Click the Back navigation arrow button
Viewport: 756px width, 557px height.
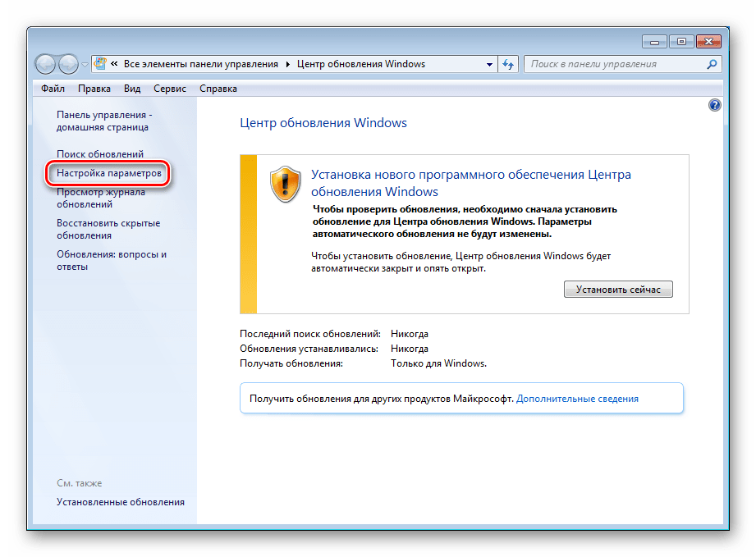pyautogui.click(x=46, y=64)
